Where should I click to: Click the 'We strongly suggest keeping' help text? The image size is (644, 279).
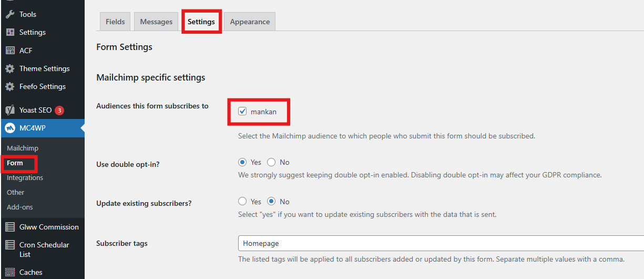420,175
